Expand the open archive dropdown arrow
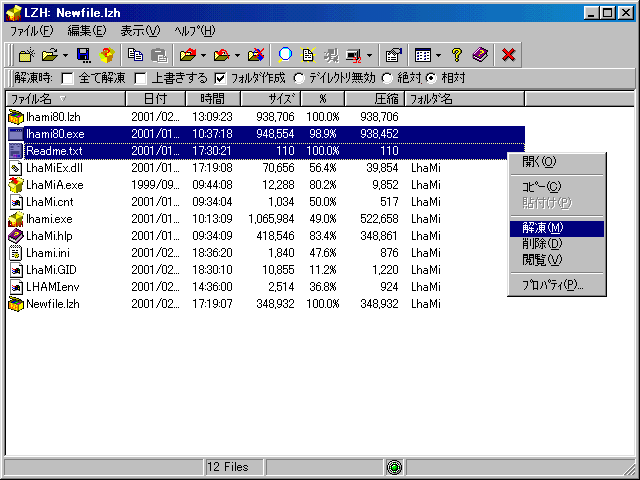This screenshot has height=480, width=640. click(x=65, y=55)
